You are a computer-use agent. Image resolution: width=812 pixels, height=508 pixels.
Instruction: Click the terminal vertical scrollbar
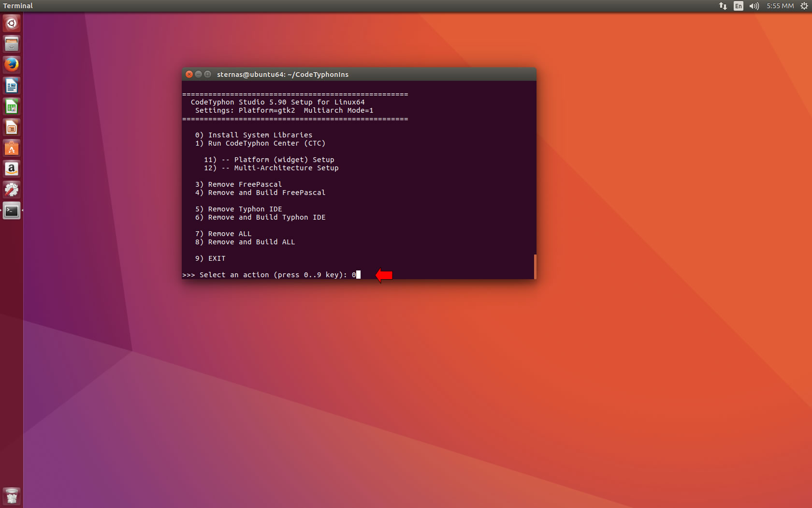(535, 266)
